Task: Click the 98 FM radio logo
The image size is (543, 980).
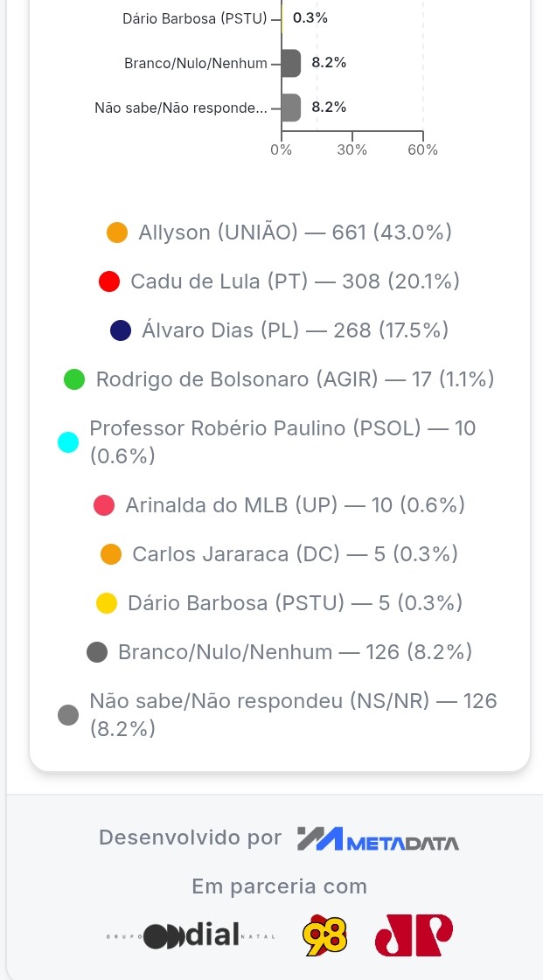Action: point(325,935)
